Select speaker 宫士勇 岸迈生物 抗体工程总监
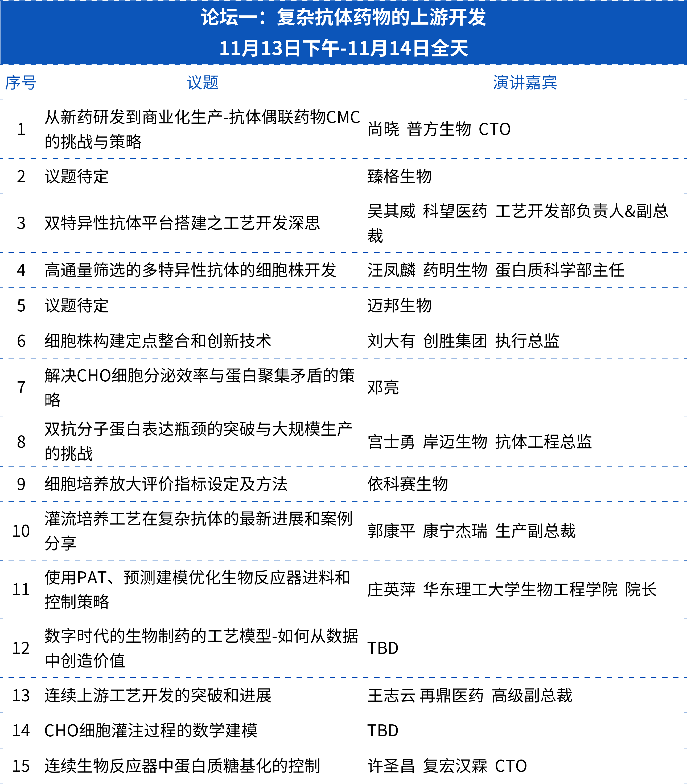 click(480, 442)
